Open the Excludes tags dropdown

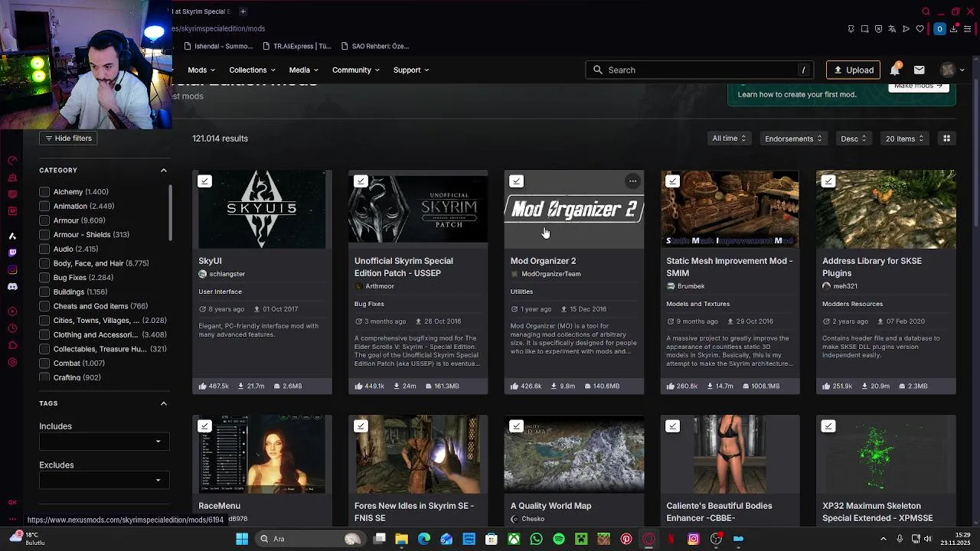103,481
